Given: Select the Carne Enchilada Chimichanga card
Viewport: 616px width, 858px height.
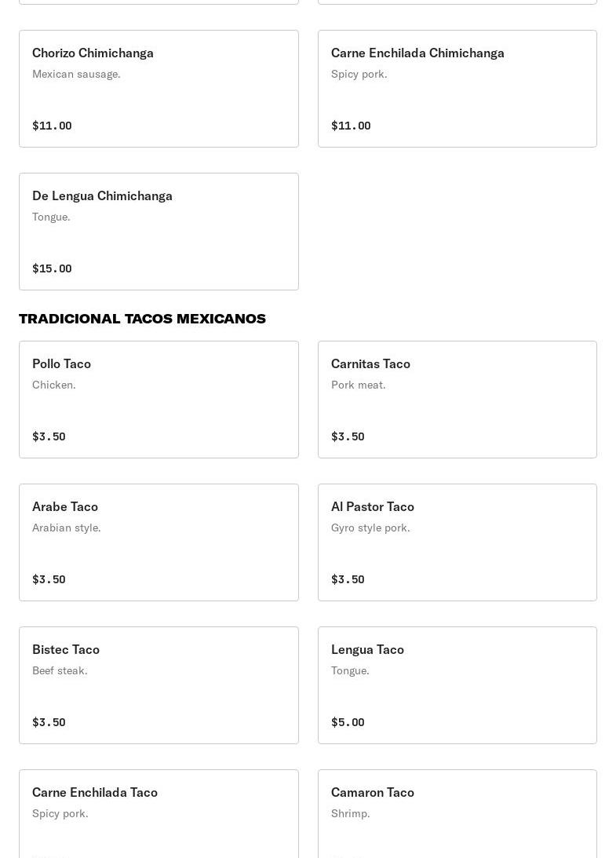Looking at the screenshot, I should coord(457,89).
